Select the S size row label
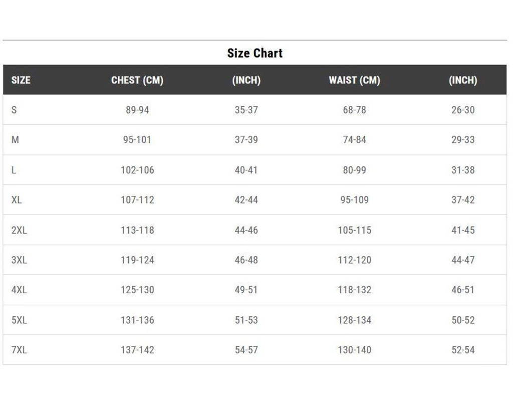This screenshot has width=513, height=420. point(14,110)
